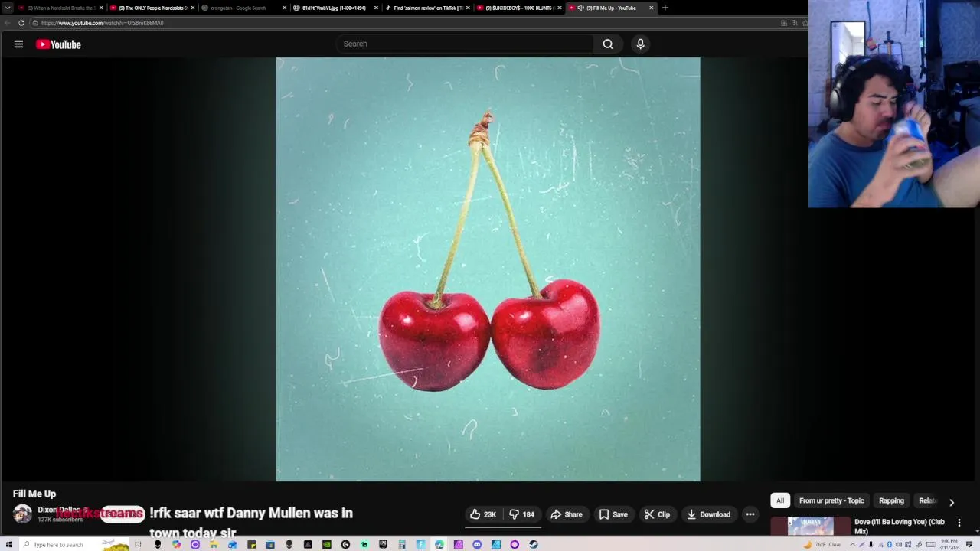Share the Fill Me Up video

pyautogui.click(x=567, y=514)
